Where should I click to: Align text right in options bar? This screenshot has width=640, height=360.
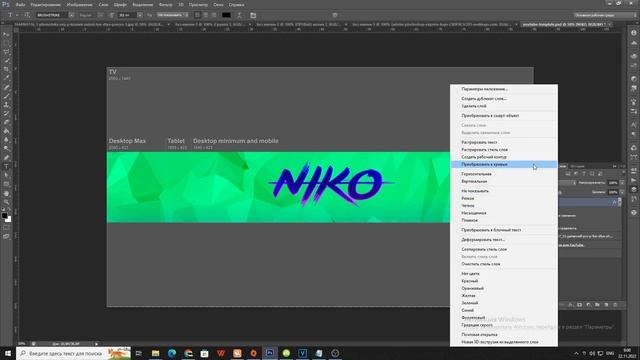(x=213, y=15)
